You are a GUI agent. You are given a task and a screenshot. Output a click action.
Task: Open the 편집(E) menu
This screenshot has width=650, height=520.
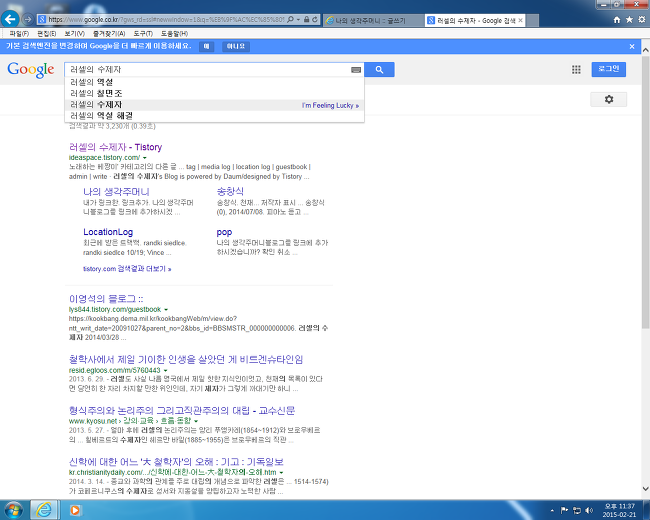[x=46, y=34]
